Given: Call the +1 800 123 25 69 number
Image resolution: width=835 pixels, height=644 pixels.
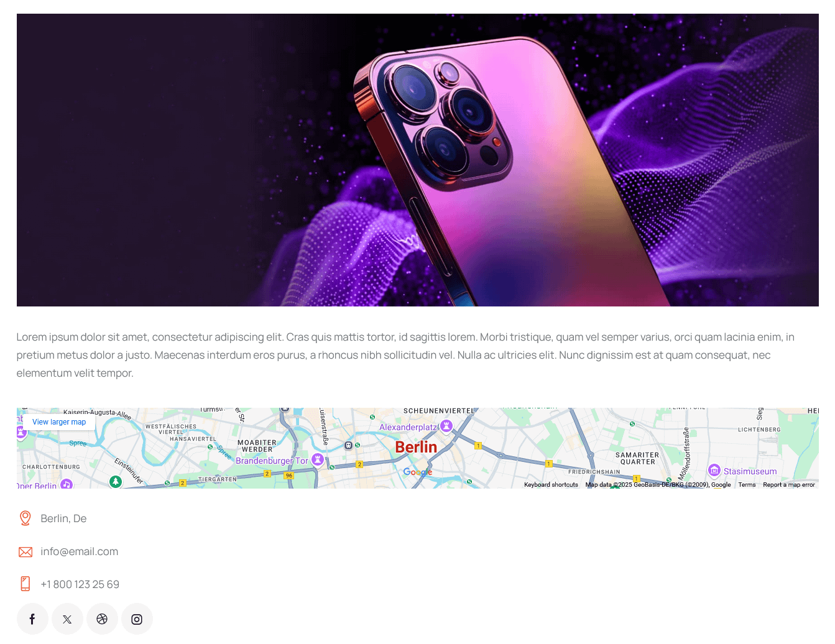Looking at the screenshot, I should (x=80, y=584).
